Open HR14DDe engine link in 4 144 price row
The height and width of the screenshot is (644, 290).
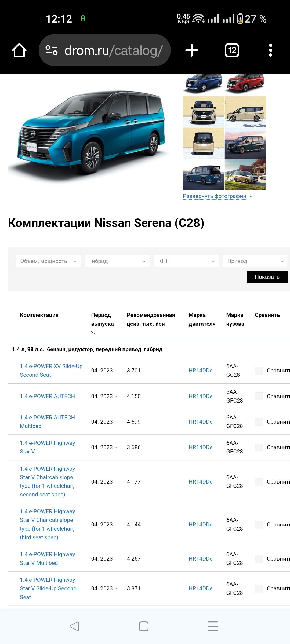click(x=201, y=525)
